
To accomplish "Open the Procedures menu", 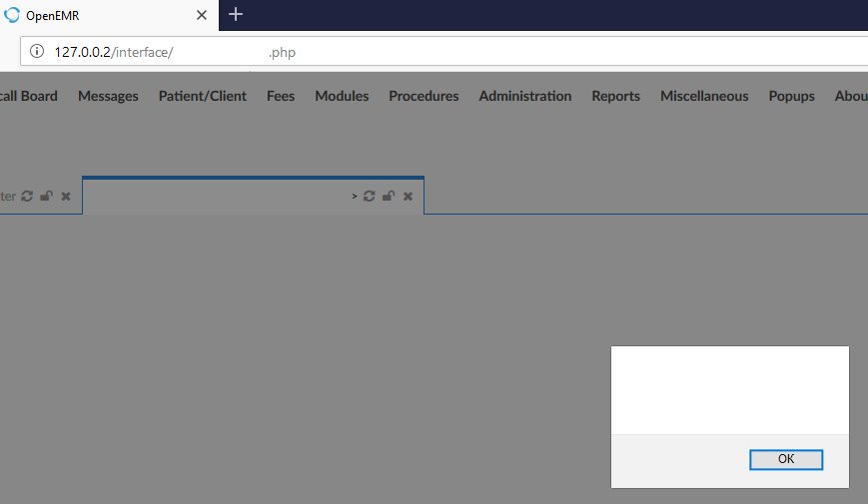I will [424, 96].
